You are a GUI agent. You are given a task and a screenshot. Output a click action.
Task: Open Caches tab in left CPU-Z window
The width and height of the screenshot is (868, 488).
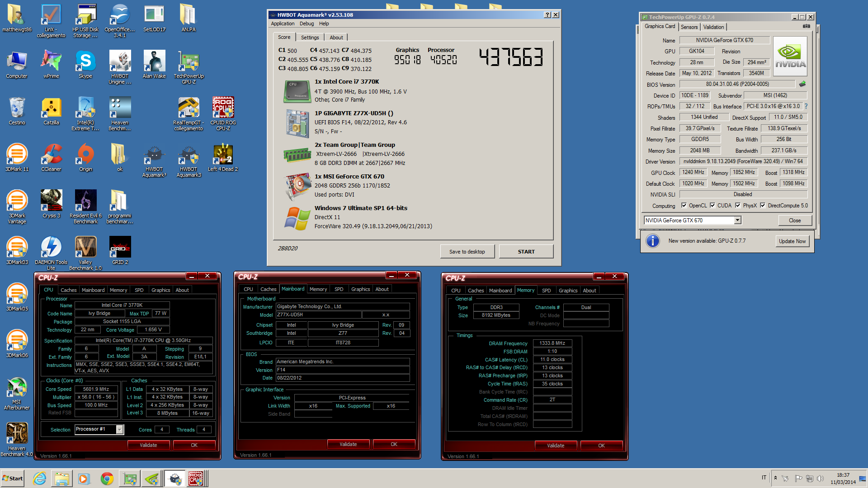tap(69, 290)
